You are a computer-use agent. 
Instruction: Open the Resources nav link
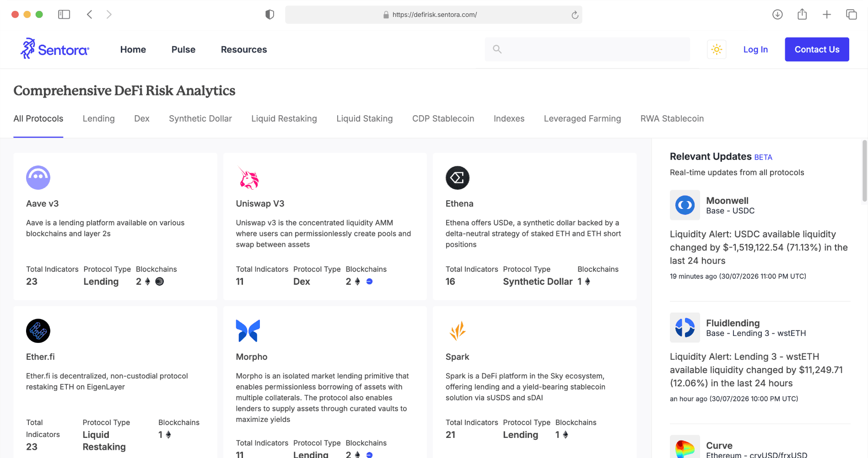point(244,49)
